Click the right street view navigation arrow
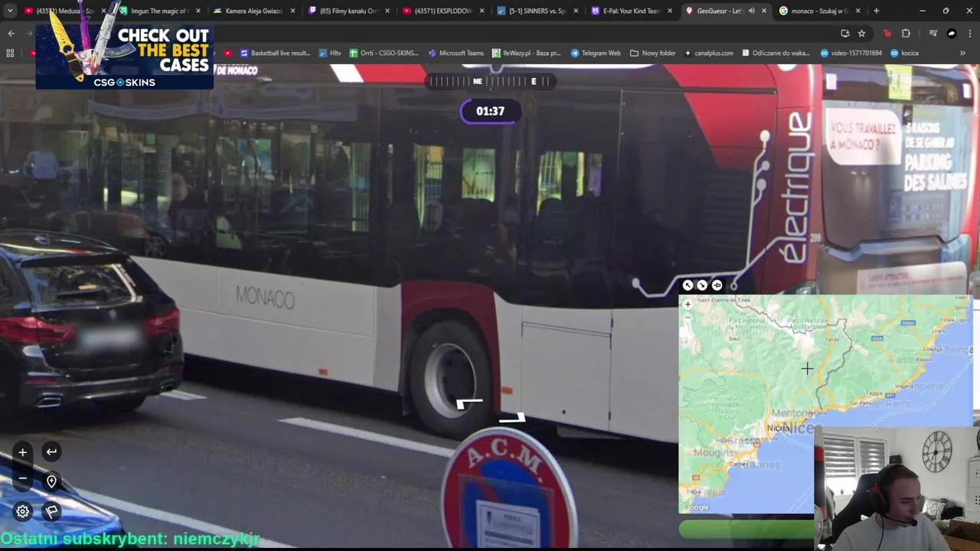 [x=514, y=418]
